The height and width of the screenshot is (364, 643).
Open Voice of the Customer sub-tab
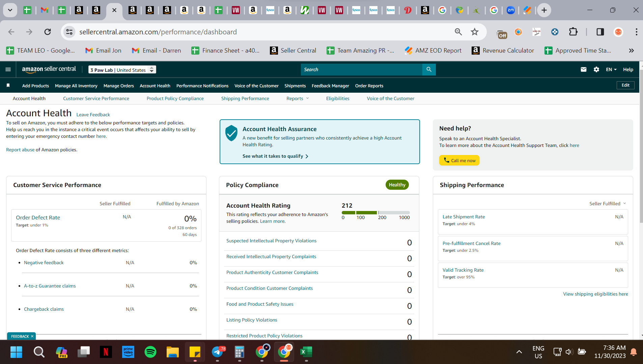390,98
